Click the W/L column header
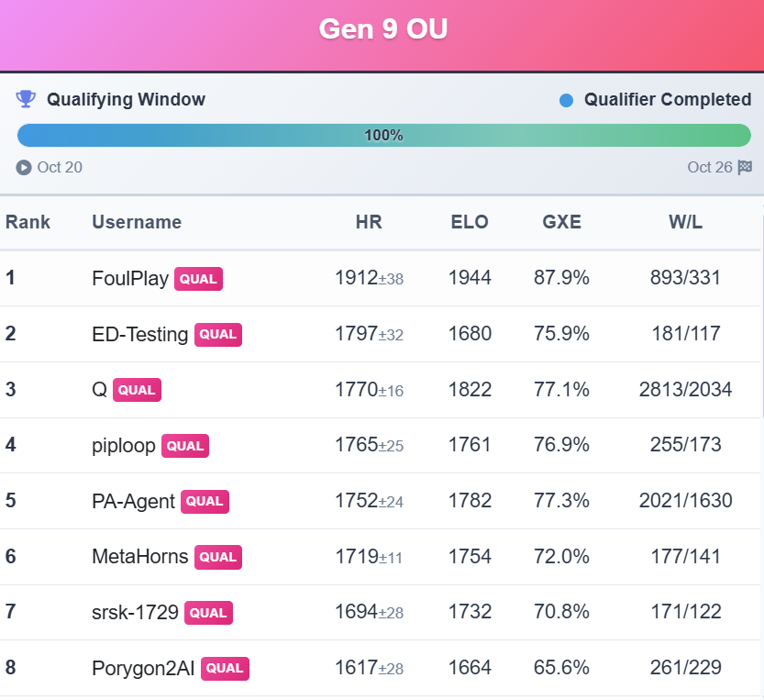 coord(685,222)
